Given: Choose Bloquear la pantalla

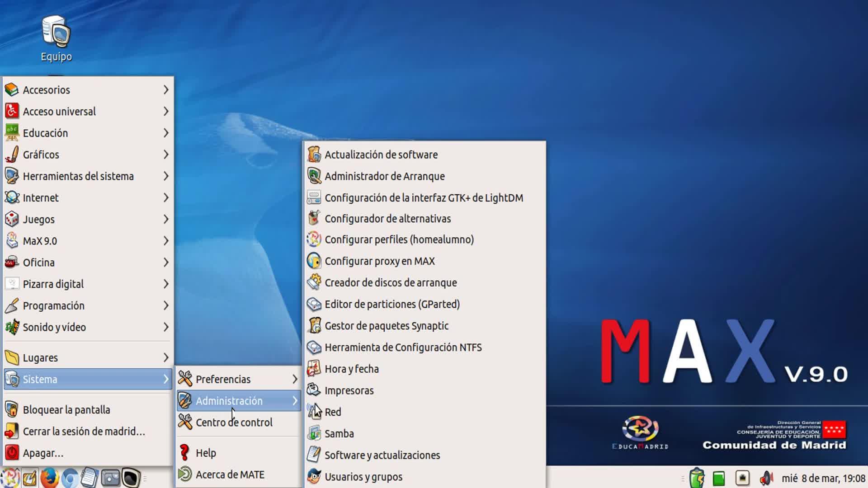Looking at the screenshot, I should pos(88,409).
